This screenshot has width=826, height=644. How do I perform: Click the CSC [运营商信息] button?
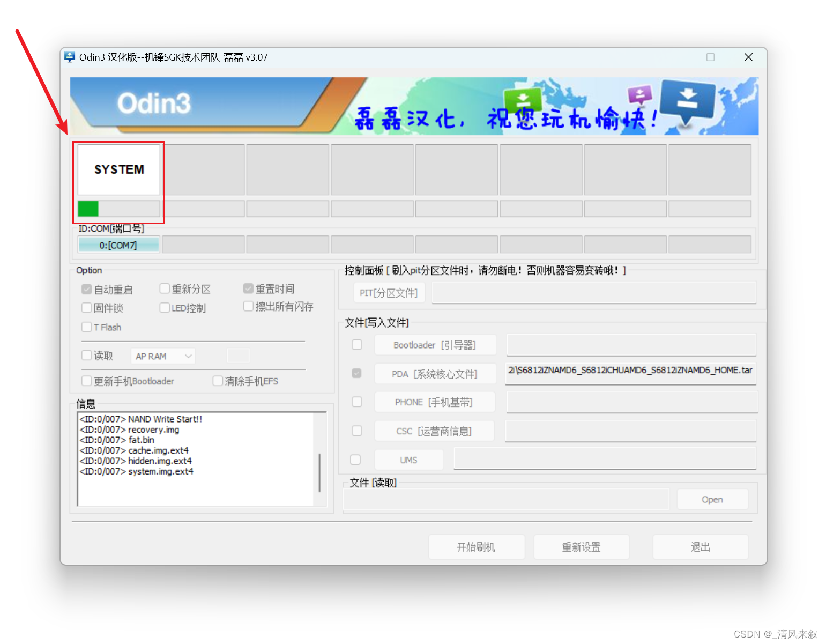click(x=434, y=431)
